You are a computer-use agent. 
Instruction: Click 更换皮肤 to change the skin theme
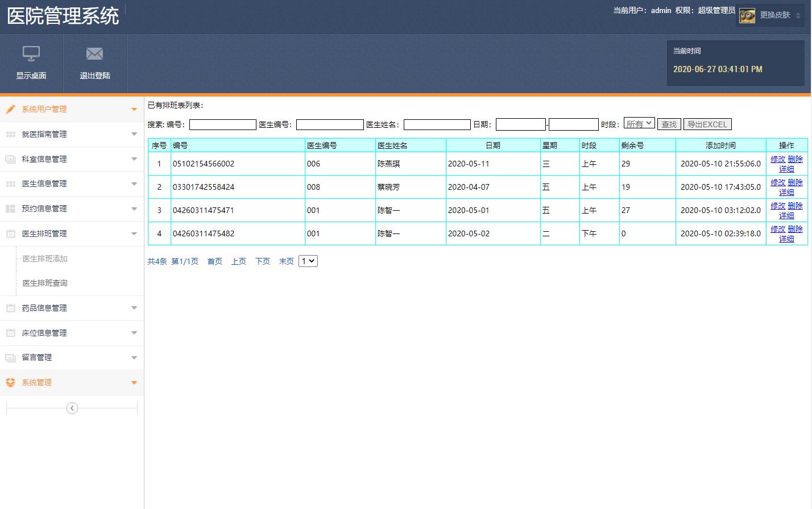[774, 15]
